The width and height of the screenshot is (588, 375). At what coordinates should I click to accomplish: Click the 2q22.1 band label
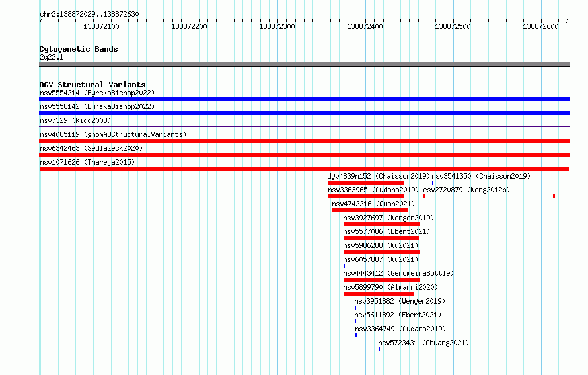pyautogui.click(x=52, y=57)
